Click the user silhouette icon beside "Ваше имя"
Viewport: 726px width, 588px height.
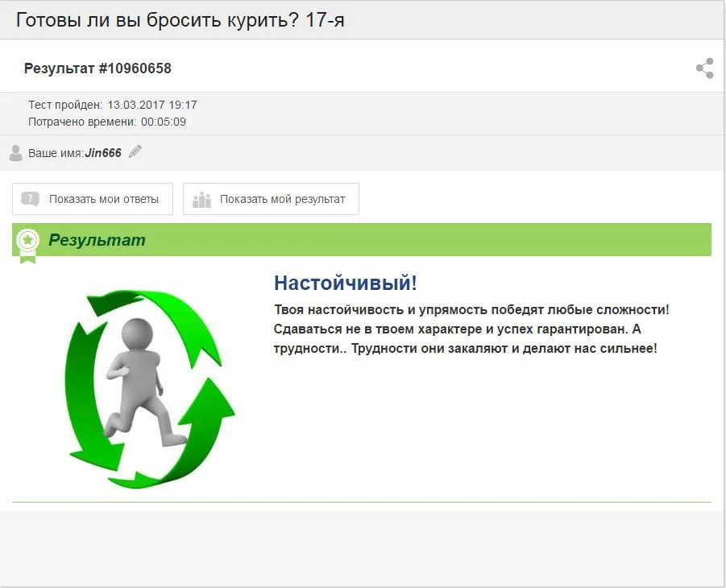[x=15, y=152]
